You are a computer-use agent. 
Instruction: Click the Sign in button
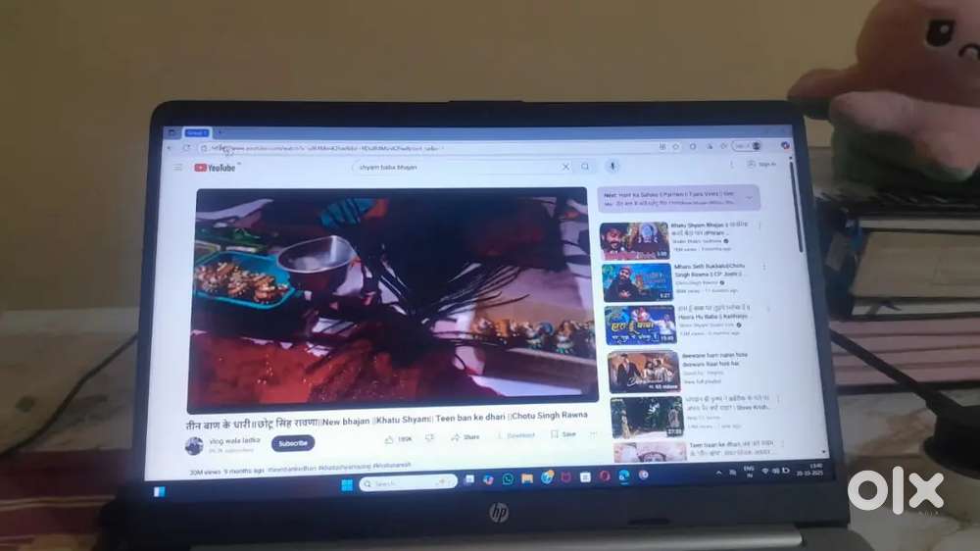click(x=761, y=164)
